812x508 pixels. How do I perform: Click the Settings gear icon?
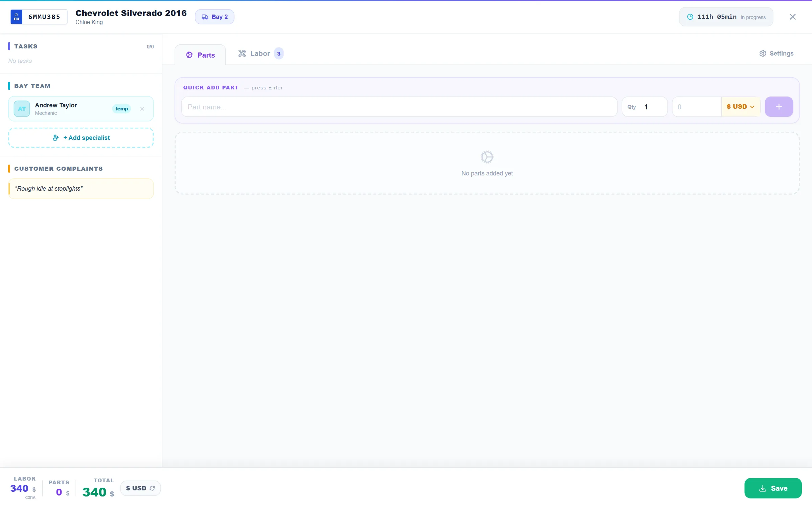(x=763, y=54)
